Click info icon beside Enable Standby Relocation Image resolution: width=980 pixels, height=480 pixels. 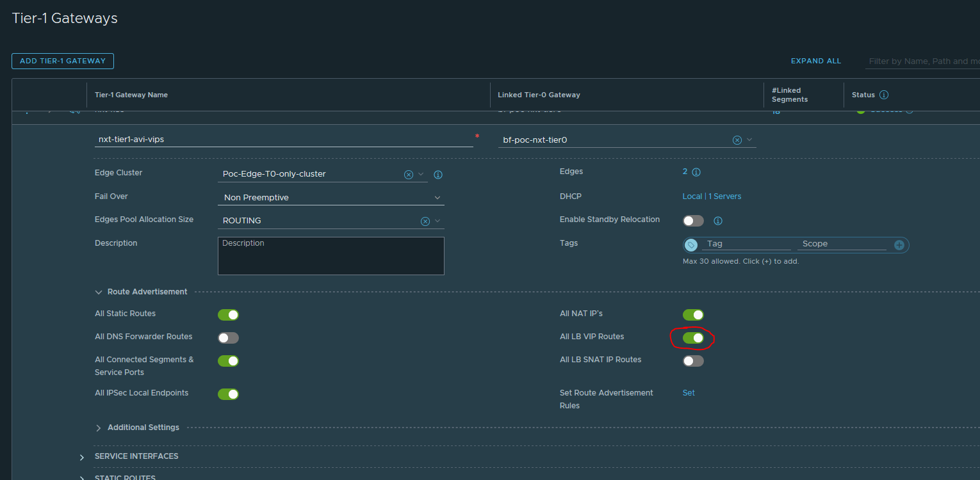[x=718, y=221]
